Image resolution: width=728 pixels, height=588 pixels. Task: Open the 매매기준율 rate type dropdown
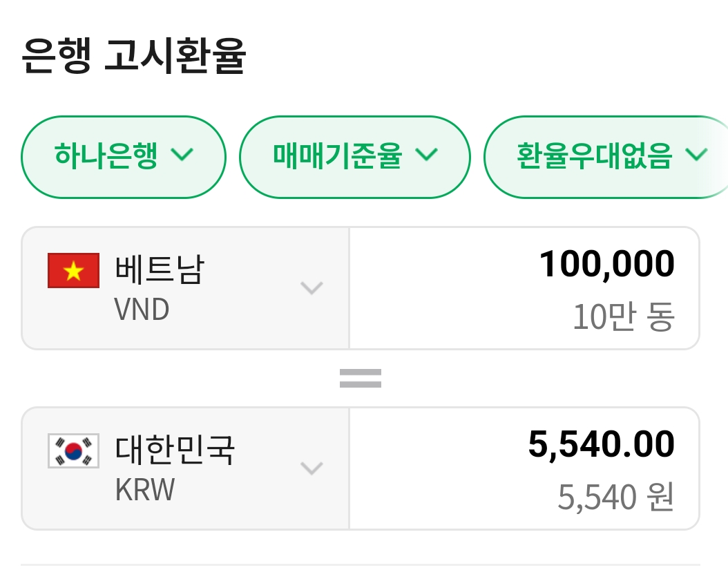(354, 157)
